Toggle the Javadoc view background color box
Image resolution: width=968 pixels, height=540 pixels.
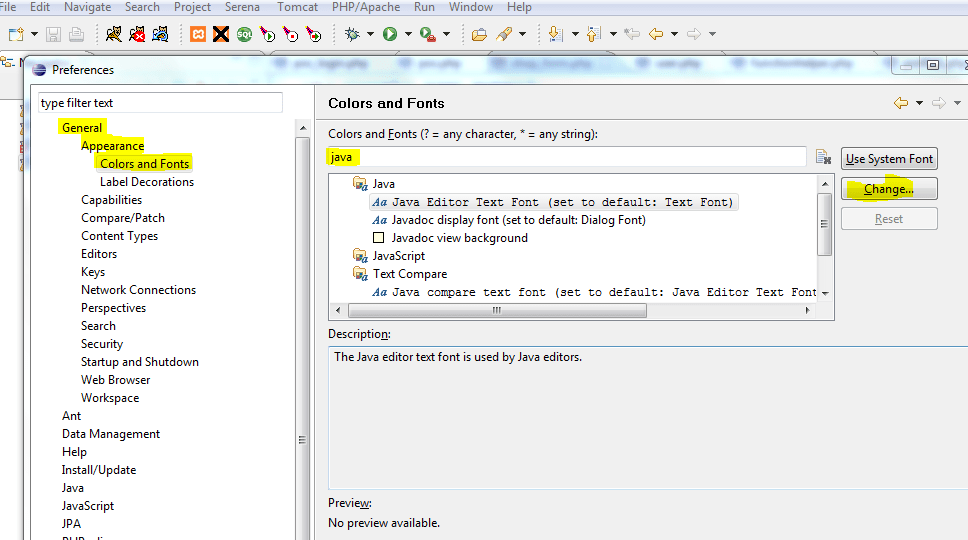pos(378,238)
